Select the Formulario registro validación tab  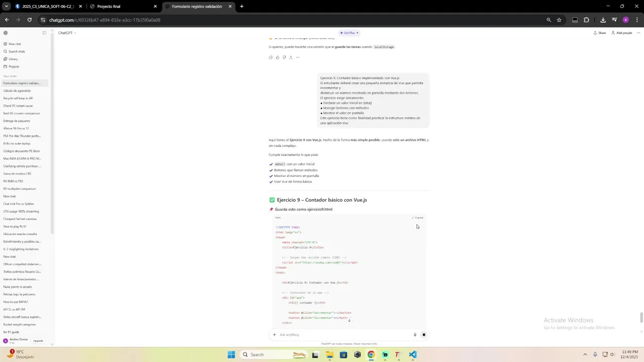(x=199, y=7)
